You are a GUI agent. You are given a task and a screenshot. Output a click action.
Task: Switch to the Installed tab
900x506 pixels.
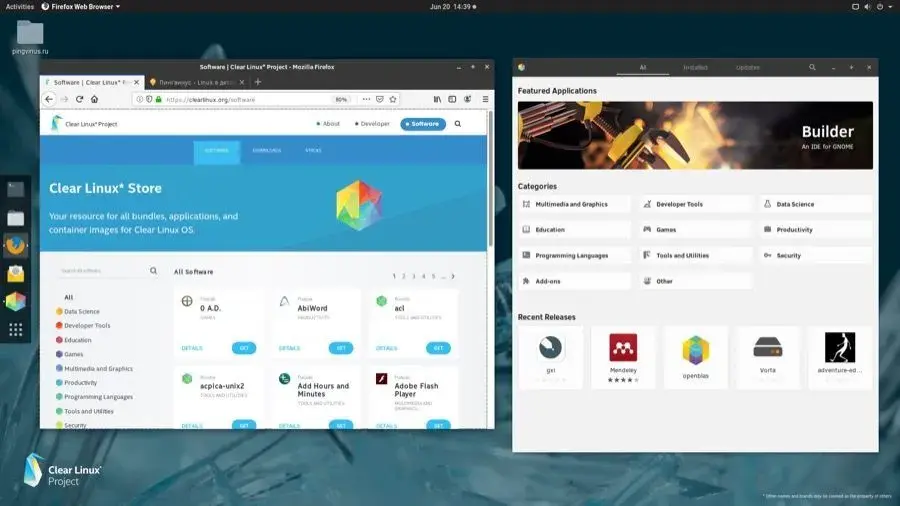tap(695, 67)
